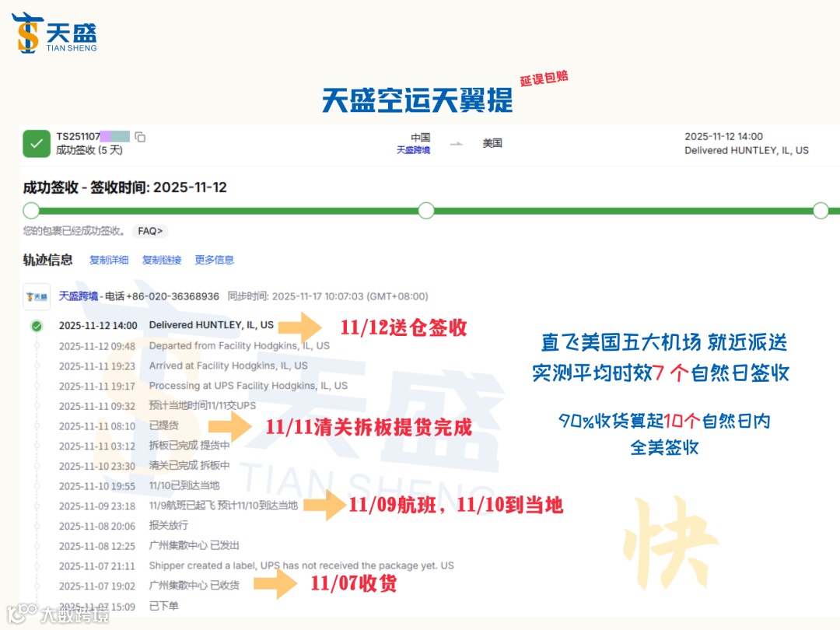Select phone number +86-020-36368936
The width and height of the screenshot is (840, 630).
pyautogui.click(x=173, y=296)
